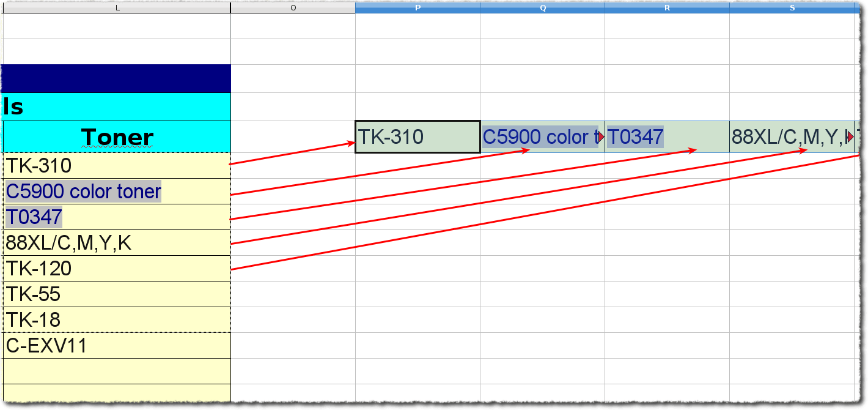
Task: Select the C-EXV11 cell
Action: pos(116,346)
